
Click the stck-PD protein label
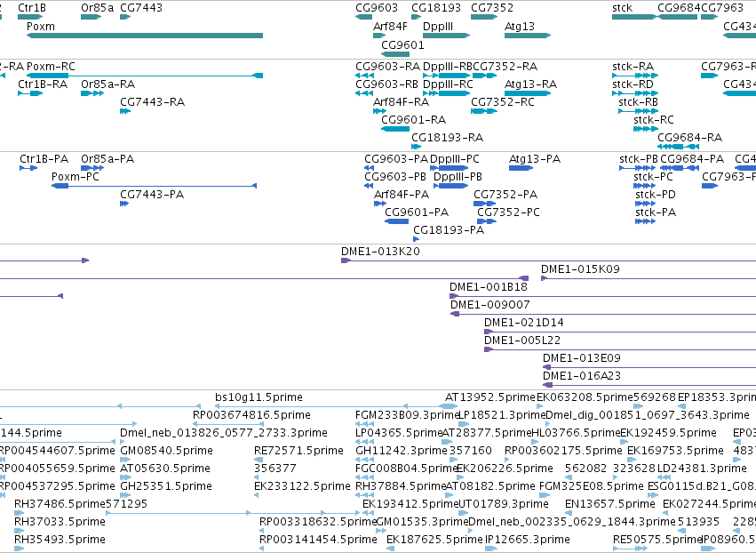pos(656,195)
